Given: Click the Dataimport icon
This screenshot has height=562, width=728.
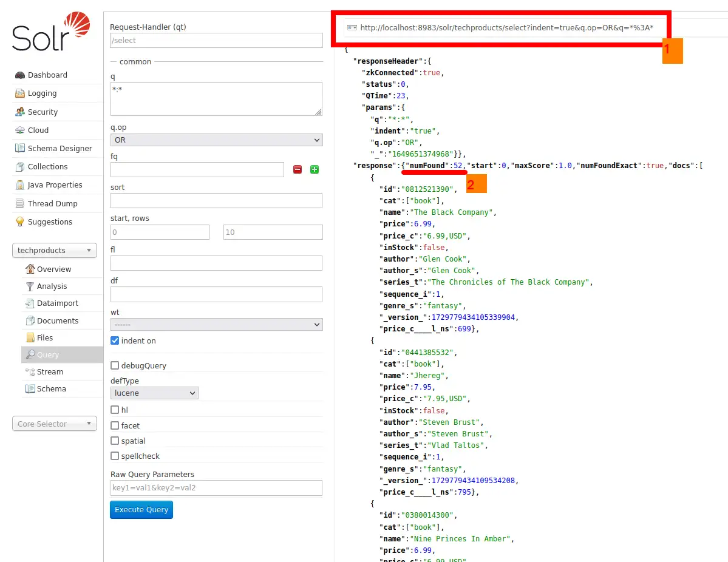Looking at the screenshot, I should [30, 303].
